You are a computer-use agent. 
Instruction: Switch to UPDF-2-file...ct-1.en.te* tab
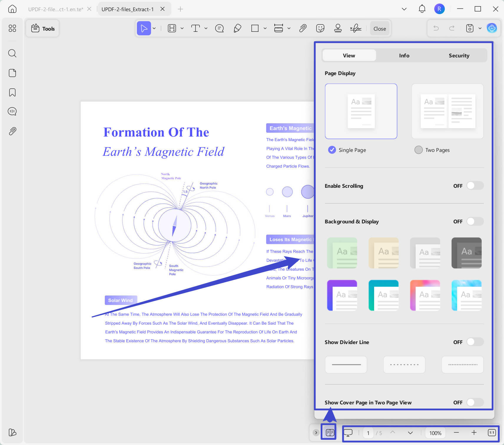coord(56,9)
